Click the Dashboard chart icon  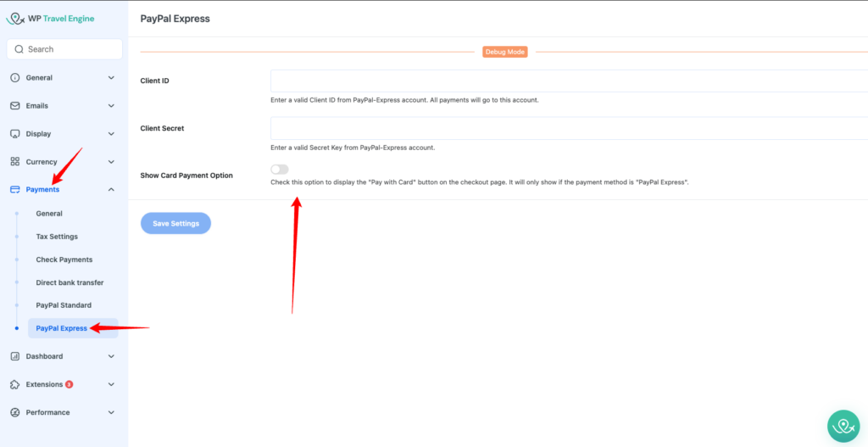pos(15,356)
